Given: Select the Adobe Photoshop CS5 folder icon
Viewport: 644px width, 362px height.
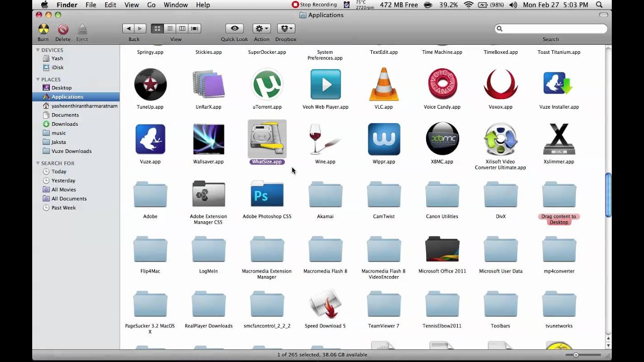Looking at the screenshot, I should 267,194.
